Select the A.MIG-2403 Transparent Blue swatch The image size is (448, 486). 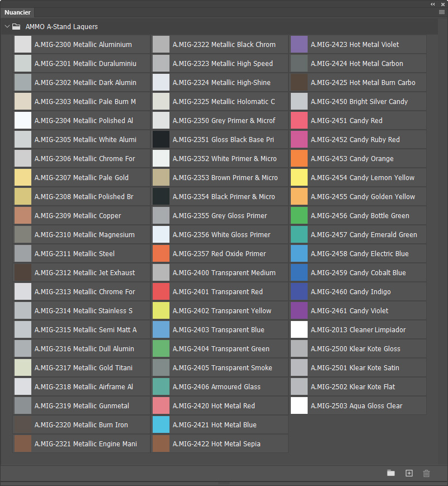(x=161, y=329)
